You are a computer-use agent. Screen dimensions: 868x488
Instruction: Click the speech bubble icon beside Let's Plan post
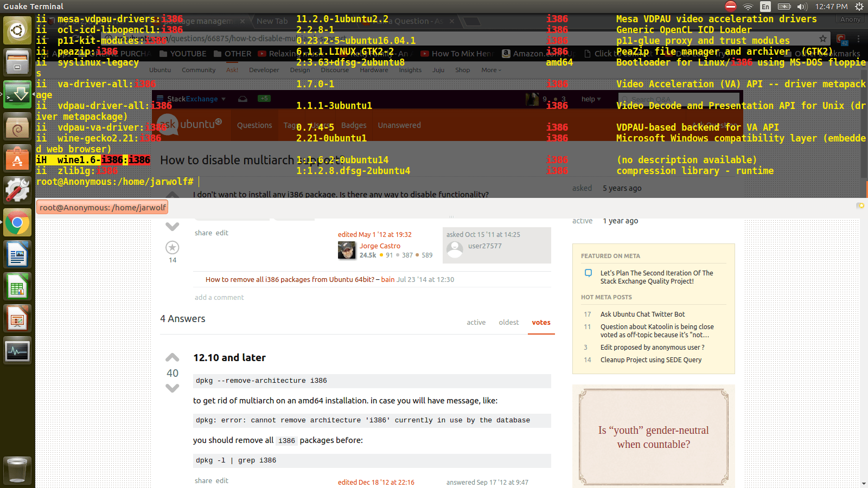point(588,273)
